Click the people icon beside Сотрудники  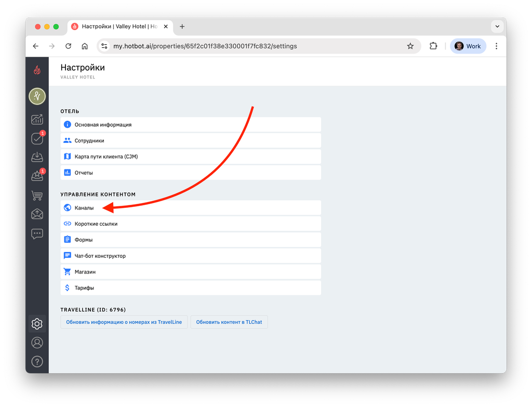tap(67, 140)
